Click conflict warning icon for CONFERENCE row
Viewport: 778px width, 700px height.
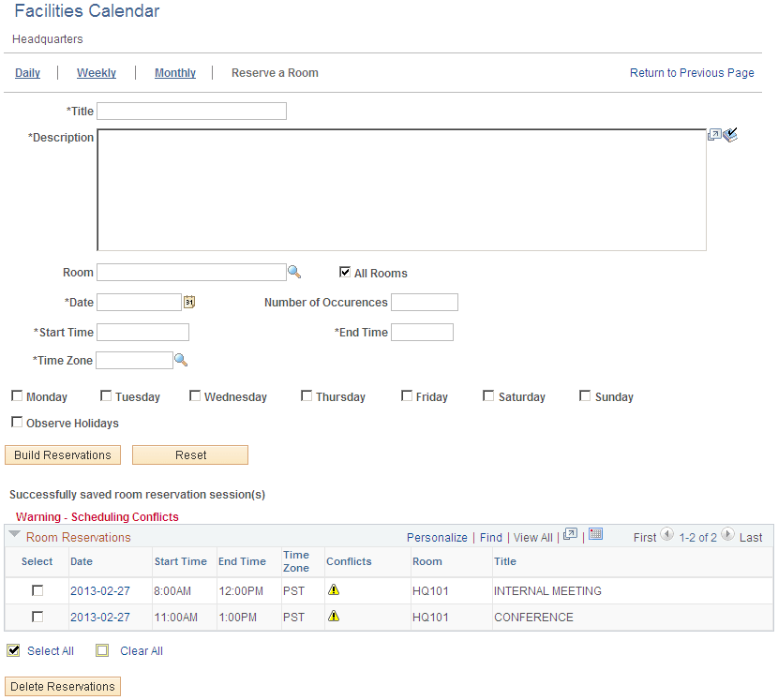334,616
